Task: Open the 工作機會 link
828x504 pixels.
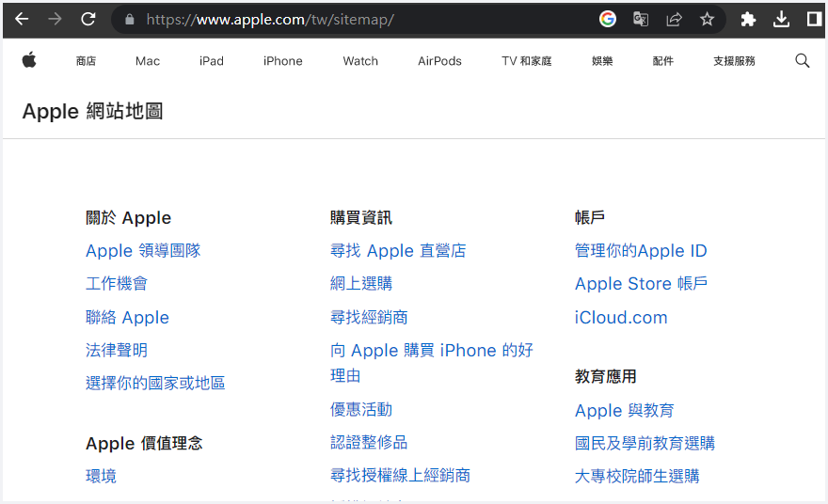Action: click(x=117, y=283)
